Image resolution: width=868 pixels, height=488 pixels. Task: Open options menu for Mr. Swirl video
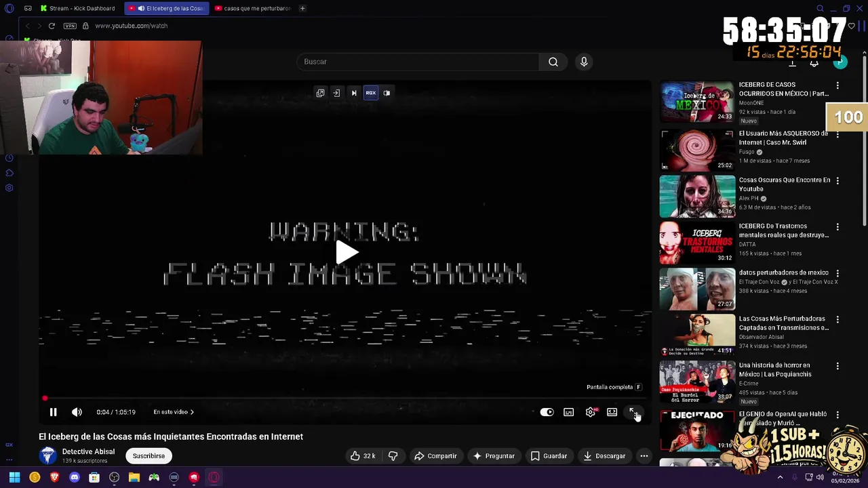click(x=837, y=134)
